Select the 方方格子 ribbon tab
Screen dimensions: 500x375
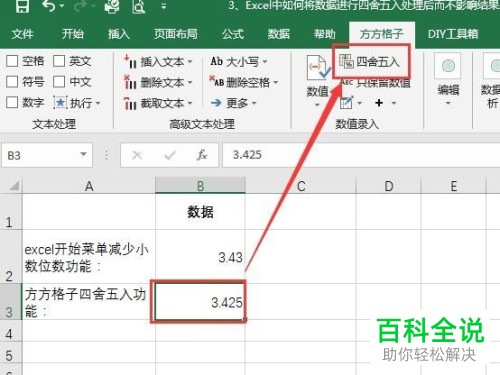[382, 34]
